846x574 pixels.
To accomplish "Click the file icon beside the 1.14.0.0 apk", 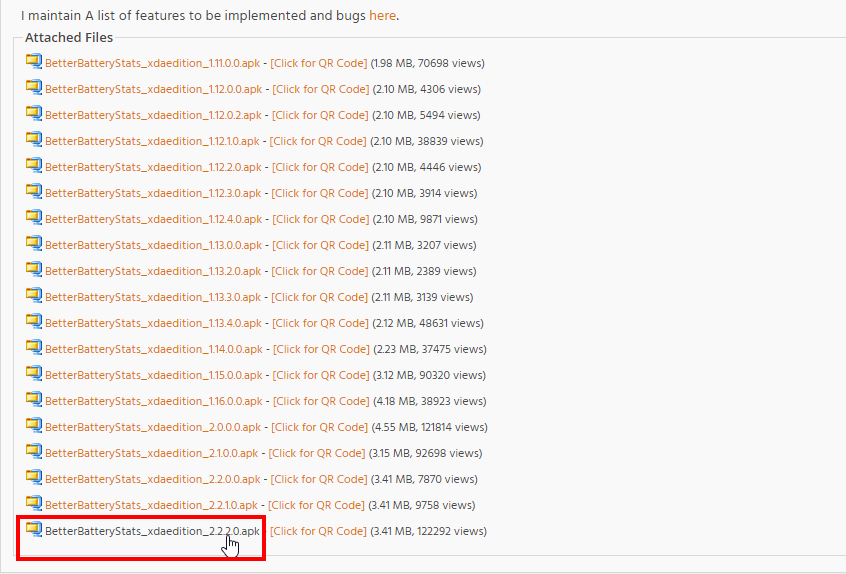I will (34, 347).
